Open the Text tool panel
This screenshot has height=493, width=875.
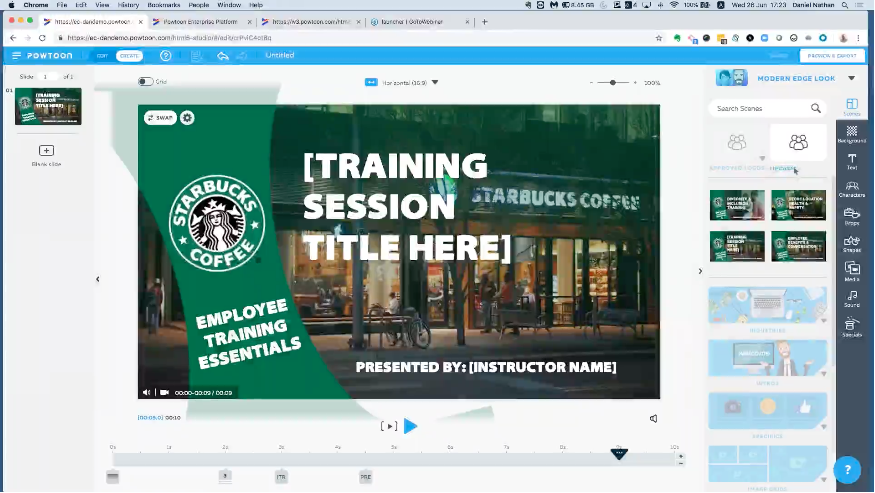click(851, 161)
